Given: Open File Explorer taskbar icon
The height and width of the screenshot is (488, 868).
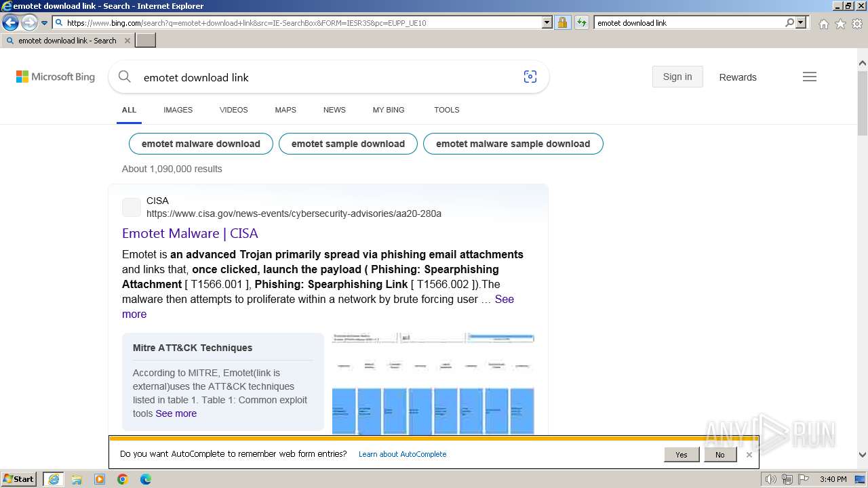Looking at the screenshot, I should point(77,479).
